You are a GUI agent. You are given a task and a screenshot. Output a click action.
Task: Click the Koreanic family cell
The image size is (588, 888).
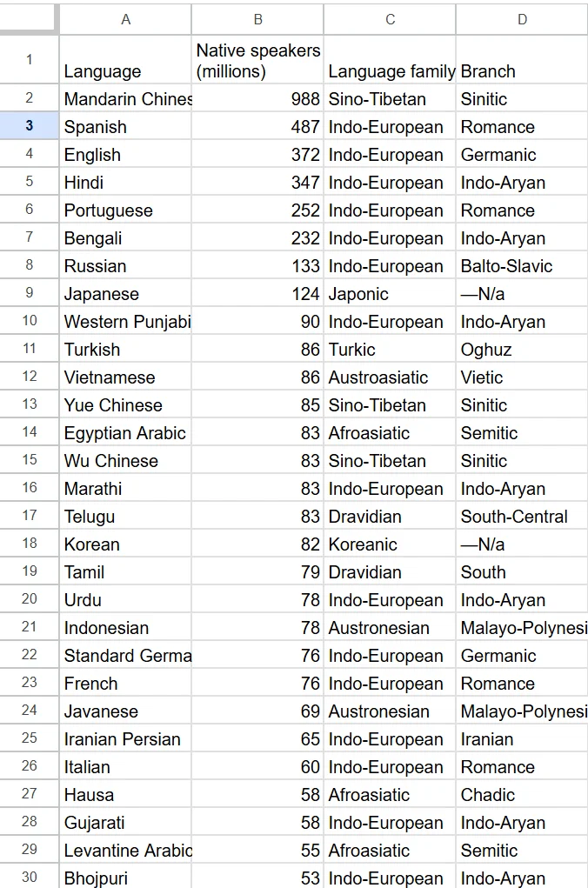390,543
